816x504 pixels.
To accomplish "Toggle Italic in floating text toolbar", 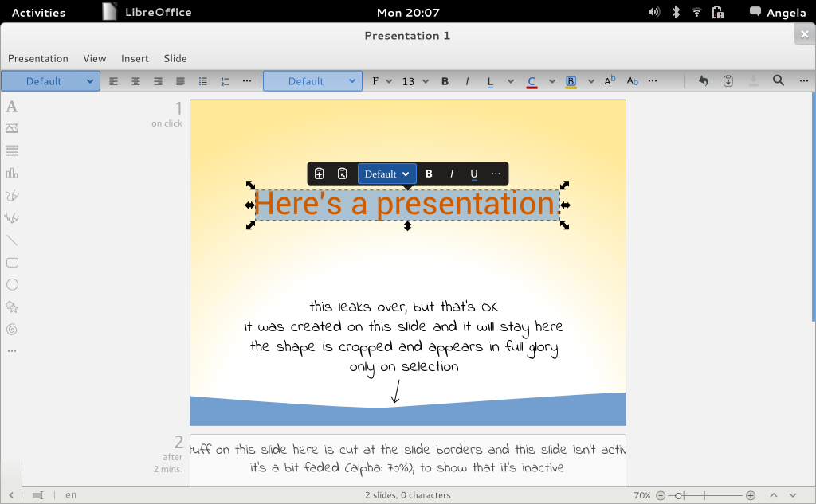I will [x=452, y=174].
